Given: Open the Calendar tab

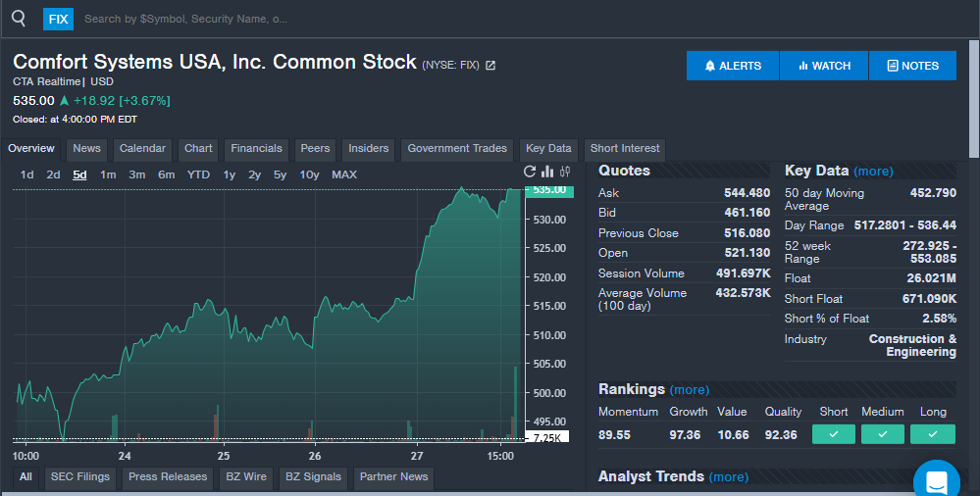Looking at the screenshot, I should 142,149.
